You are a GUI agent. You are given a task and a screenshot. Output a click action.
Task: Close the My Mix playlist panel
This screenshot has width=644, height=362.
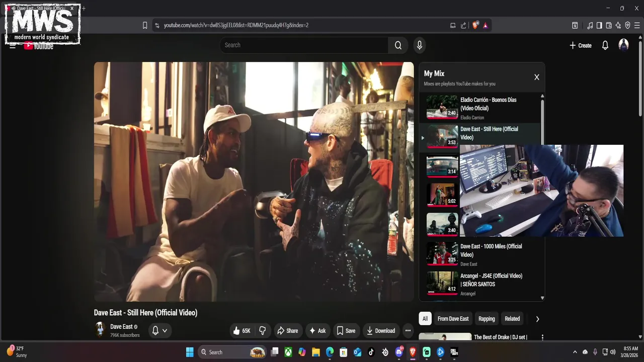coord(537,77)
